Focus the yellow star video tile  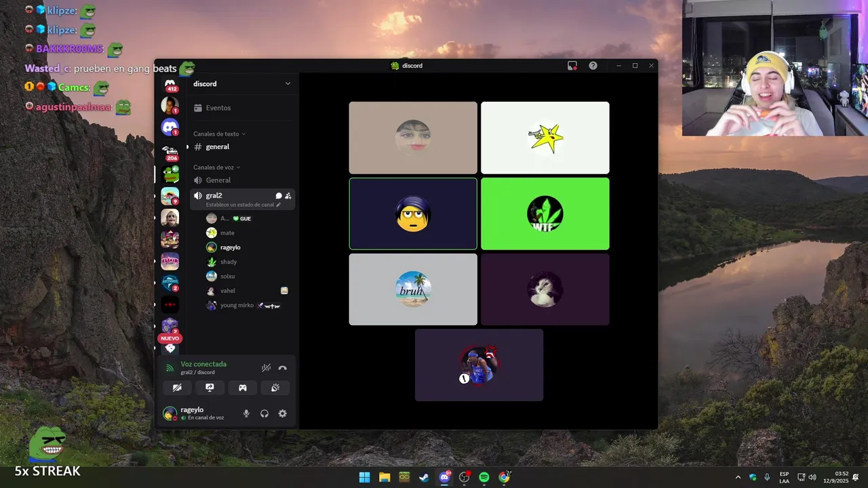click(545, 138)
